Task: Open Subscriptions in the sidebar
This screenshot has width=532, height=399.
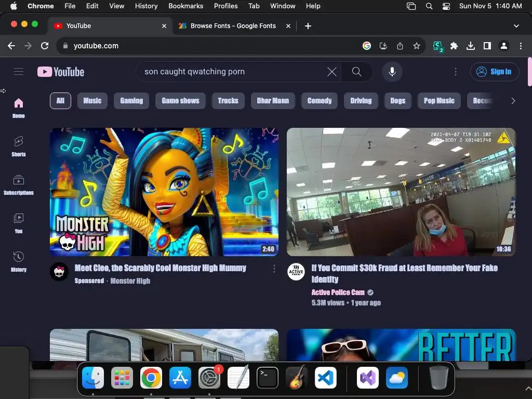Action: click(x=19, y=185)
